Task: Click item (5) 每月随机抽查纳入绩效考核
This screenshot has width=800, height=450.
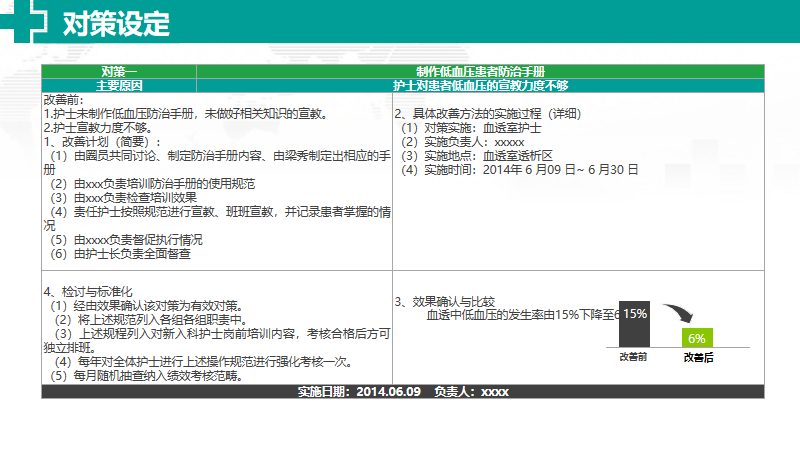Action: click(x=146, y=376)
